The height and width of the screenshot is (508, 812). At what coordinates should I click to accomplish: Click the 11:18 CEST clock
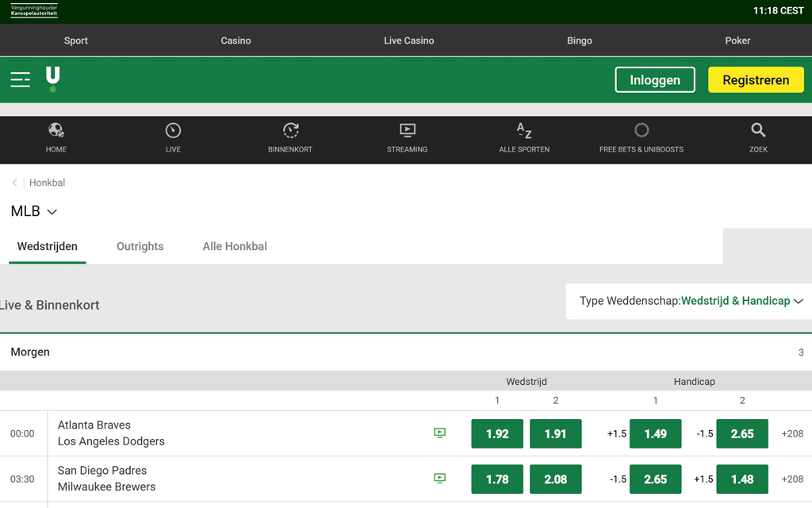(778, 11)
